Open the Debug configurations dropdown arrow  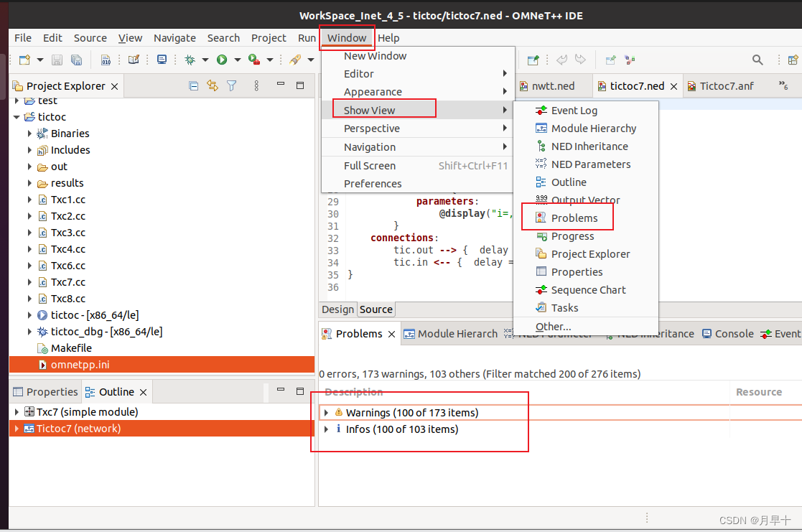pyautogui.click(x=205, y=60)
